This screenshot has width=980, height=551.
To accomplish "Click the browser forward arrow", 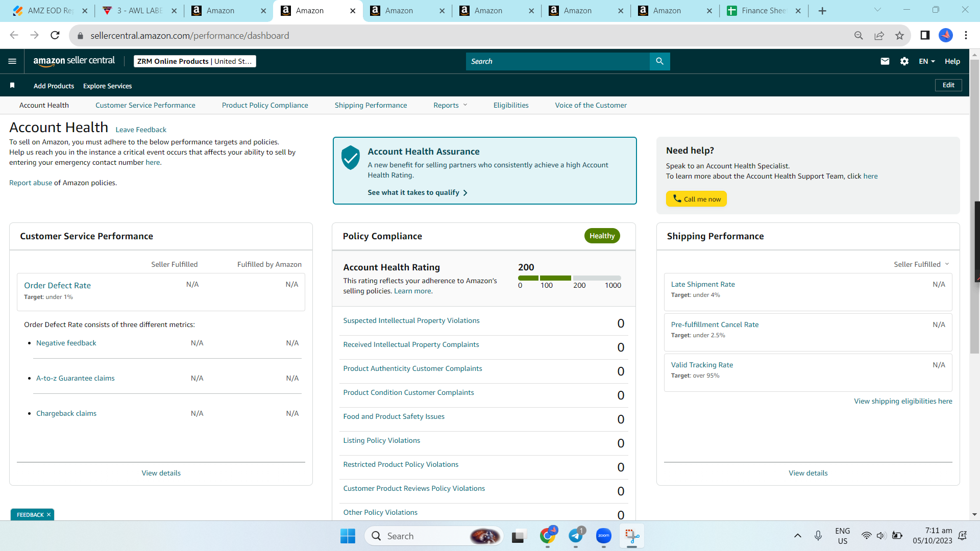I will pos(34,35).
